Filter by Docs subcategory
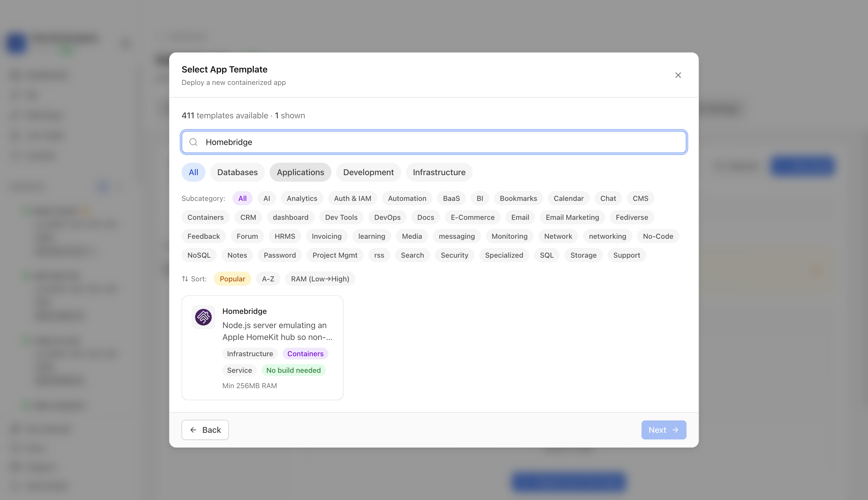Viewport: 868px width, 500px height. pos(425,217)
